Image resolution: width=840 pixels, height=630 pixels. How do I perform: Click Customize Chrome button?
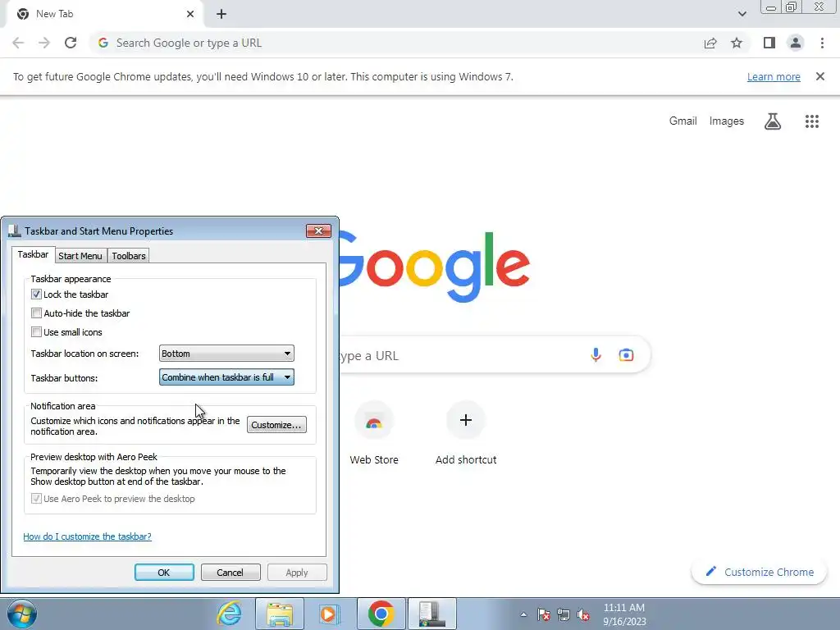click(x=759, y=572)
